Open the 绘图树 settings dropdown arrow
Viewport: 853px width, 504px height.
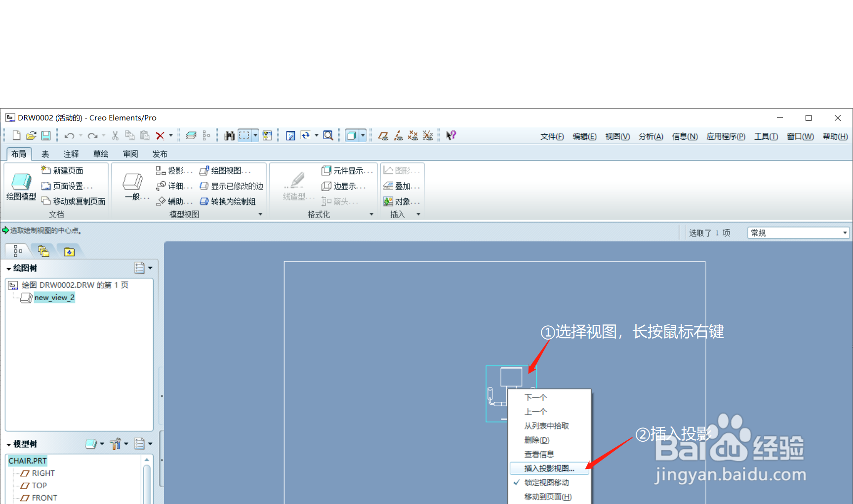(150, 268)
